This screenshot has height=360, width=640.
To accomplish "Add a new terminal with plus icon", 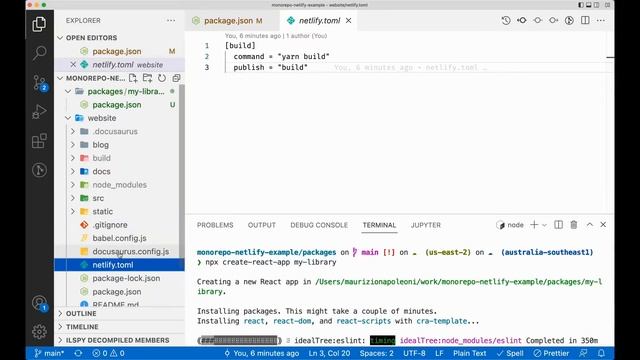I will 534,225.
